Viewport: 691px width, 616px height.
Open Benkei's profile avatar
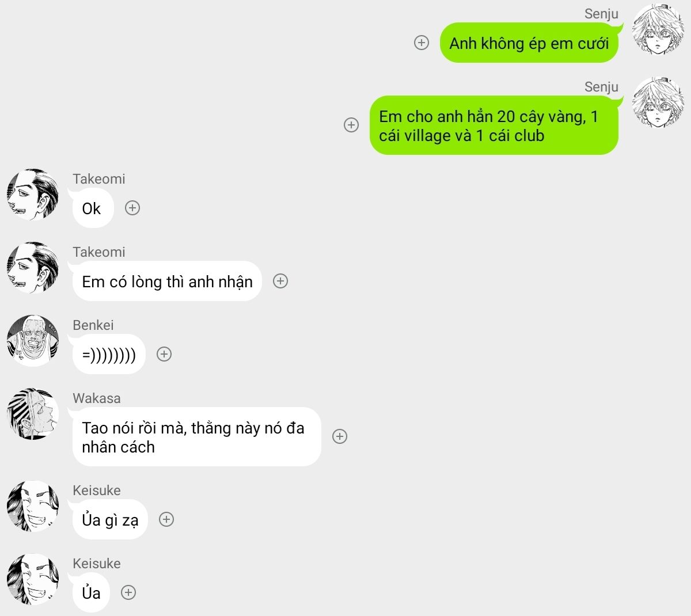click(33, 340)
